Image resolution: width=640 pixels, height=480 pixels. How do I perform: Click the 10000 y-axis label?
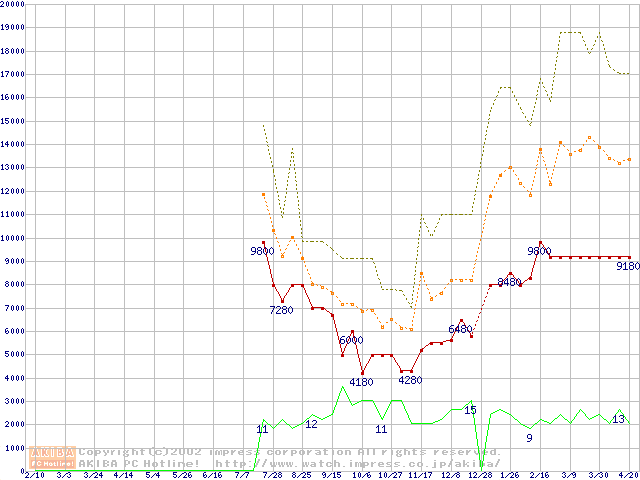click(x=12, y=238)
